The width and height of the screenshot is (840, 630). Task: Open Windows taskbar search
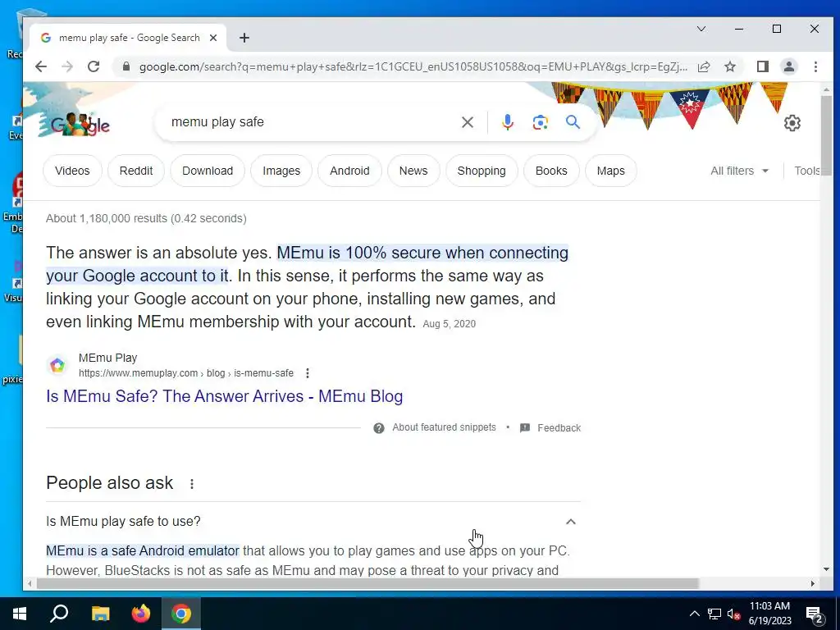(59, 614)
